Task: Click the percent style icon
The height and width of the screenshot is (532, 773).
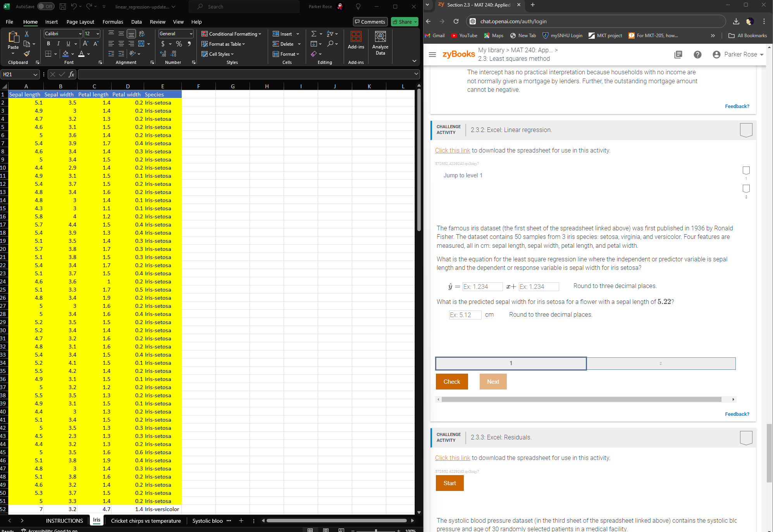Action: point(179,44)
